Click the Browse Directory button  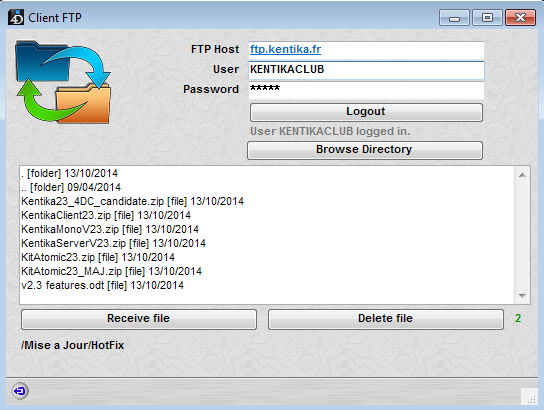[x=365, y=150]
